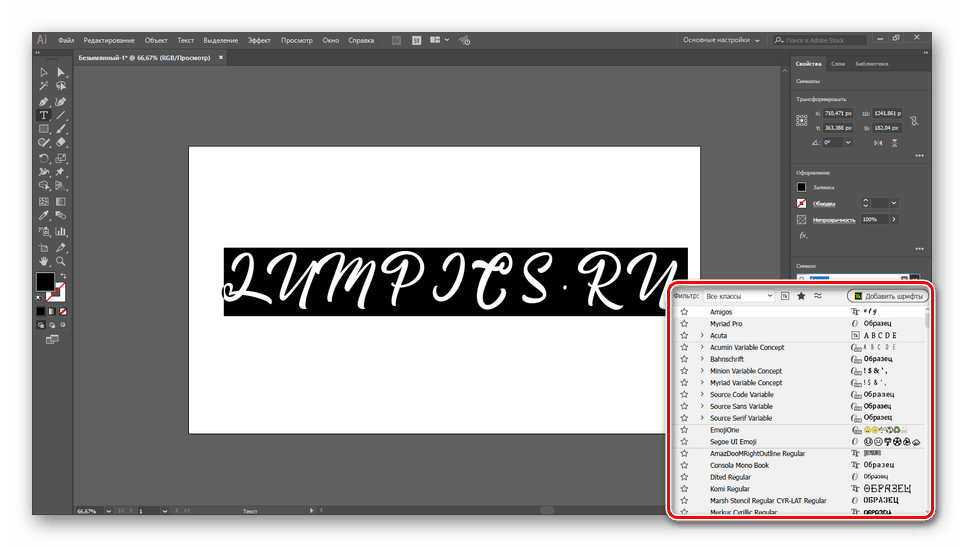Switch to the Слои tab
Image resolution: width=964 pixels, height=547 pixels.
(x=837, y=64)
